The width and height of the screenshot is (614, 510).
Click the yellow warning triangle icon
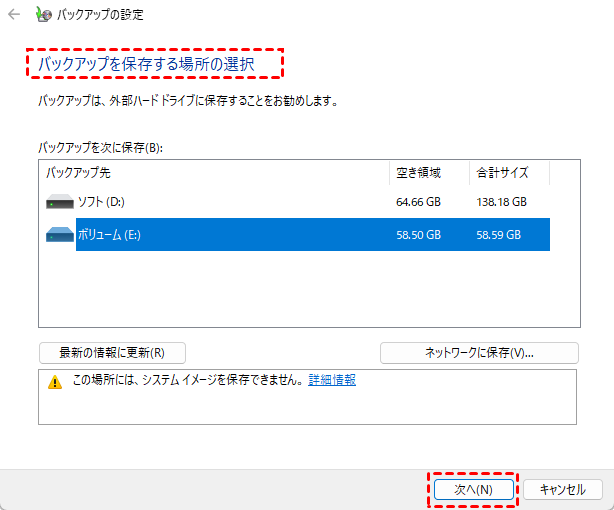[x=52, y=382]
